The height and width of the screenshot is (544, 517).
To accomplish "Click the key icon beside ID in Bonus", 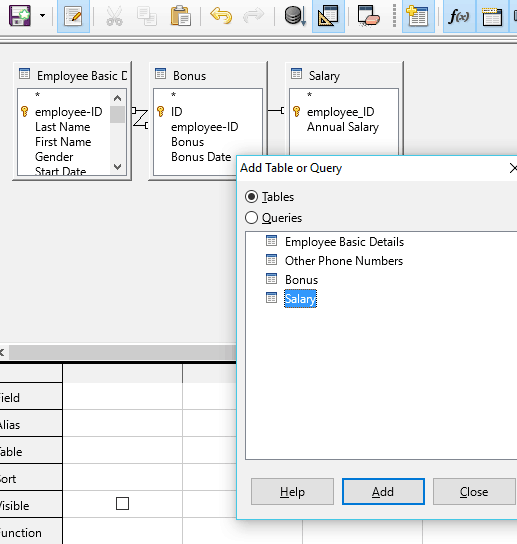I will coord(160,111).
